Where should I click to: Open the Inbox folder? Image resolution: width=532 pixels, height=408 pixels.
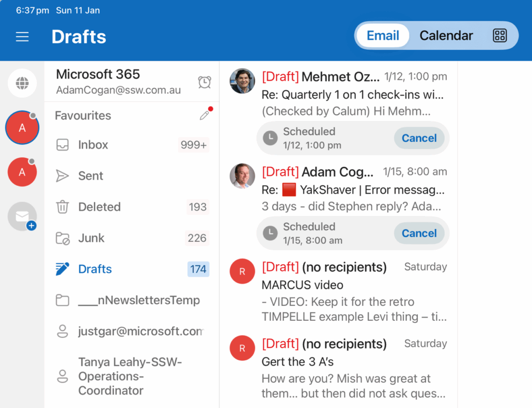click(93, 145)
